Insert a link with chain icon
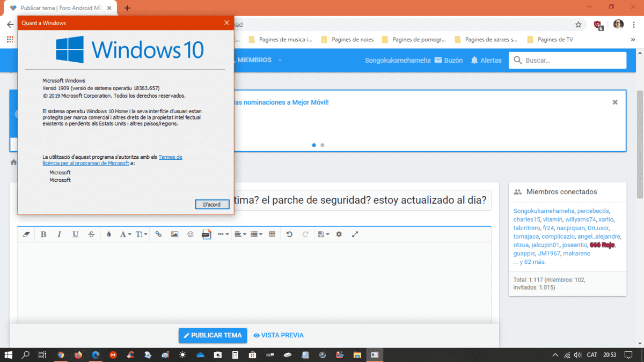Image resolution: width=644 pixels, height=362 pixels. (158, 234)
